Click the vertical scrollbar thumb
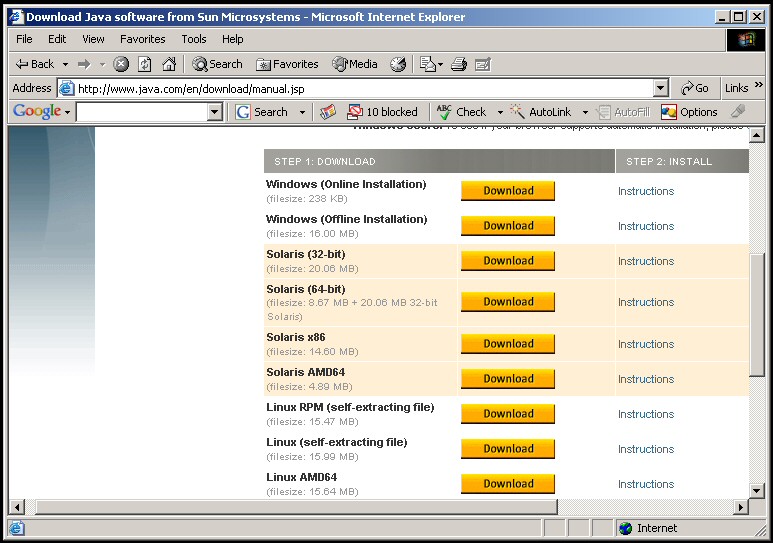Screen dimensions: 773x543 click(757, 315)
